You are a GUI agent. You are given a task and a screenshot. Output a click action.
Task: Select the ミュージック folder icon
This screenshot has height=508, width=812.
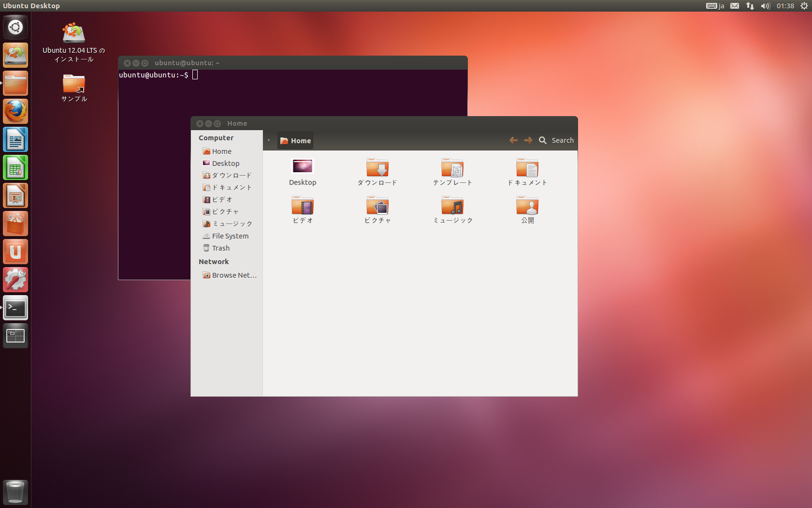[452, 209]
